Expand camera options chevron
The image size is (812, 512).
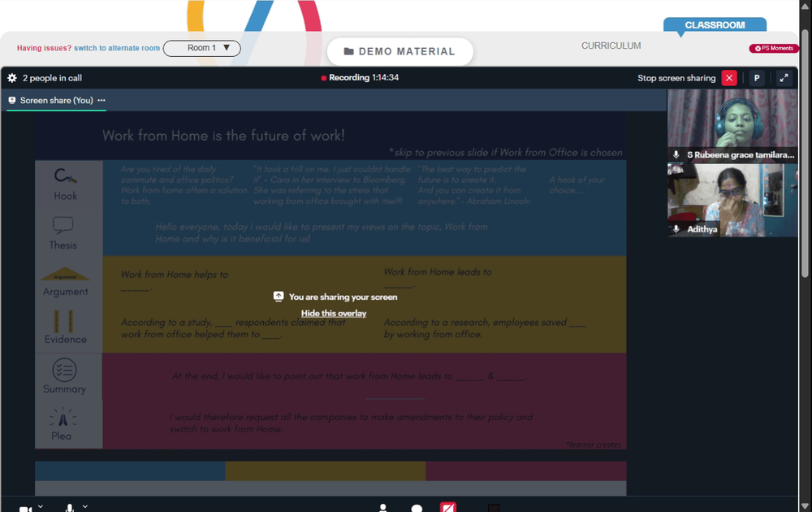point(41,506)
